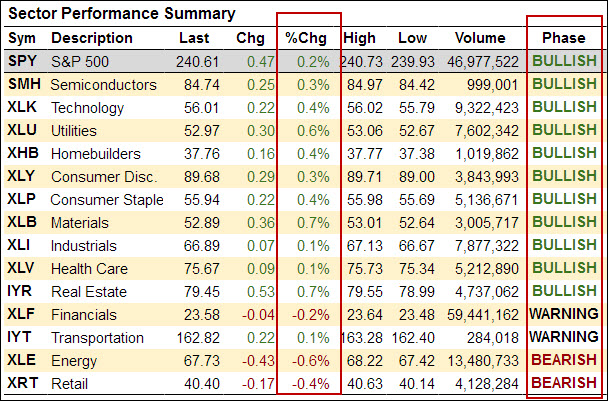Screen dimensions: 608x401
Task: Select the XLB symbol cell
Action: pos(22,222)
